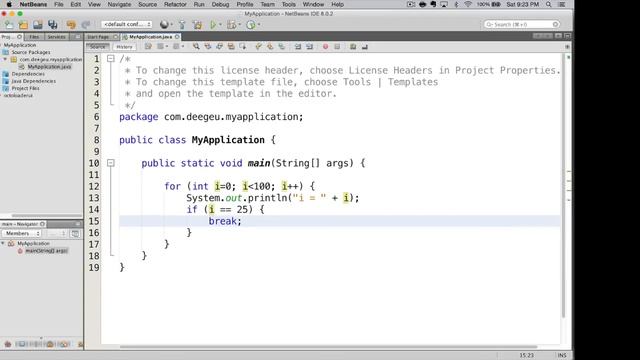
Task: Open the Profile Project dropdown arrow
Action: (259, 24)
